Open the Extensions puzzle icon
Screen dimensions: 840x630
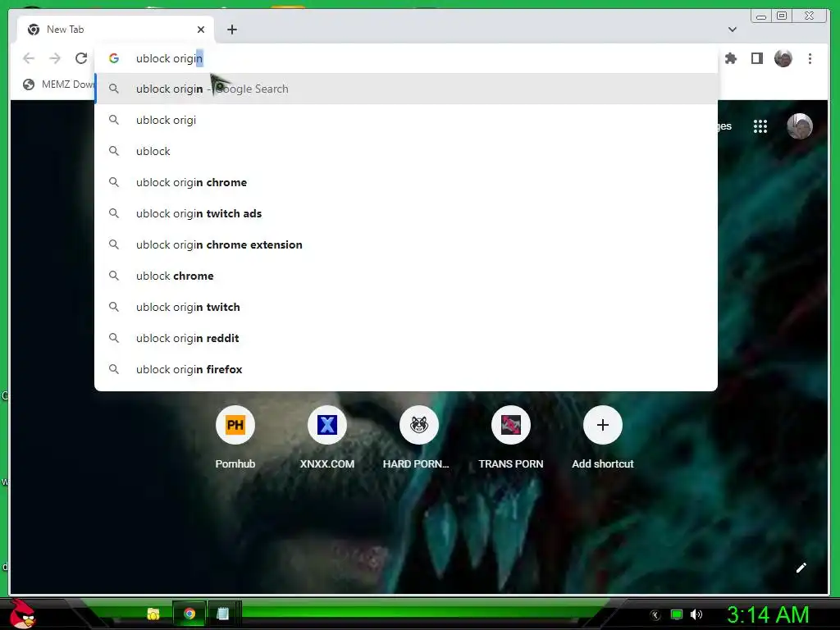pyautogui.click(x=731, y=58)
